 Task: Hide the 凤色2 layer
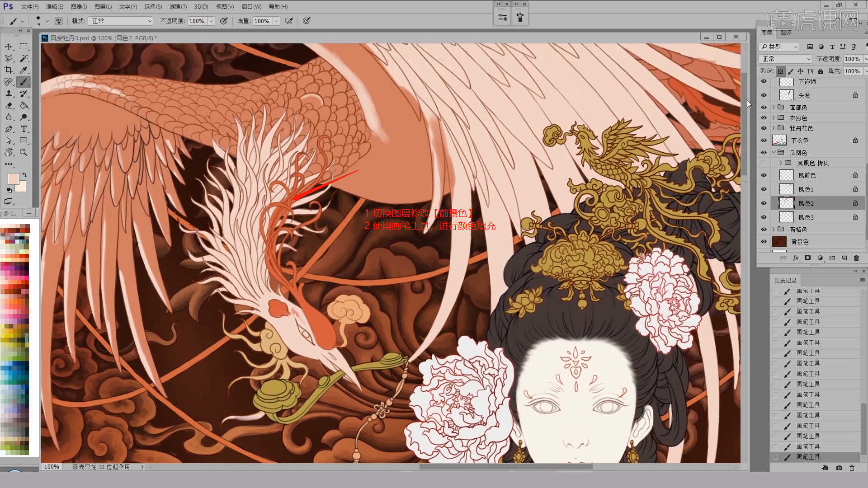pos(764,203)
